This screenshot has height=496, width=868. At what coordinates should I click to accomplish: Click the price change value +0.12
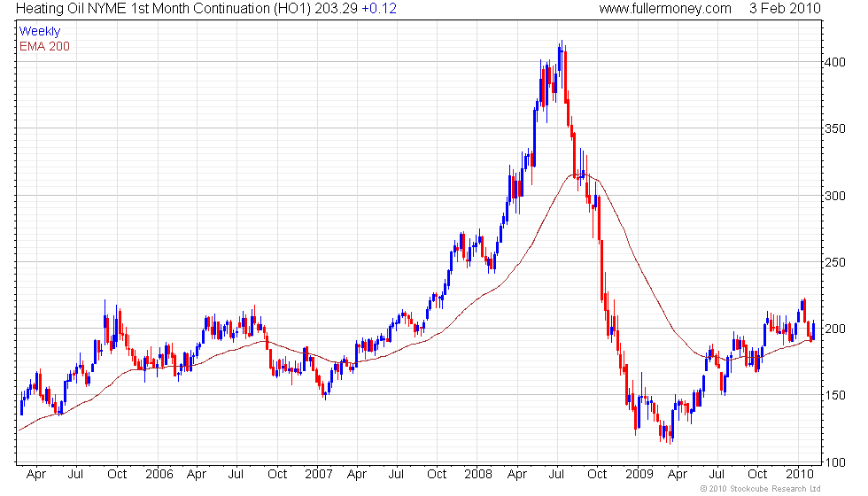point(379,9)
